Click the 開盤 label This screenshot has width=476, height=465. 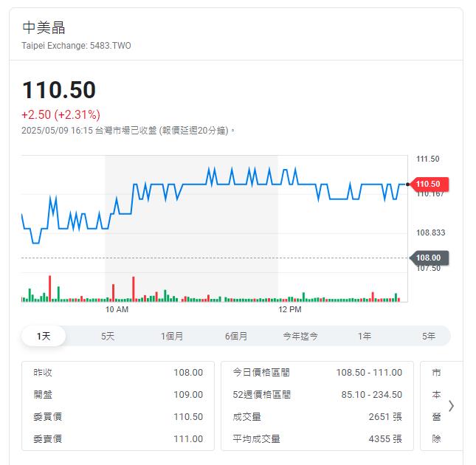43,395
